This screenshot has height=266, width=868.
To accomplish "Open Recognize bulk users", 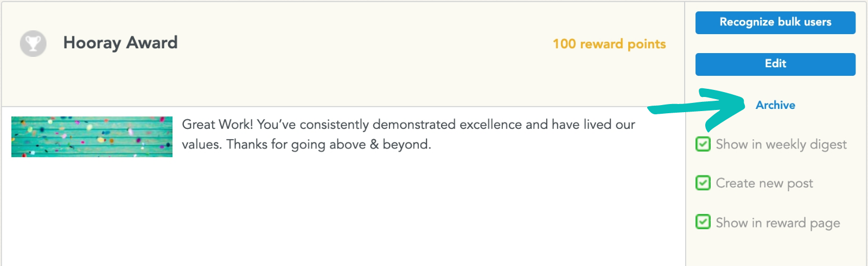I will (775, 22).
